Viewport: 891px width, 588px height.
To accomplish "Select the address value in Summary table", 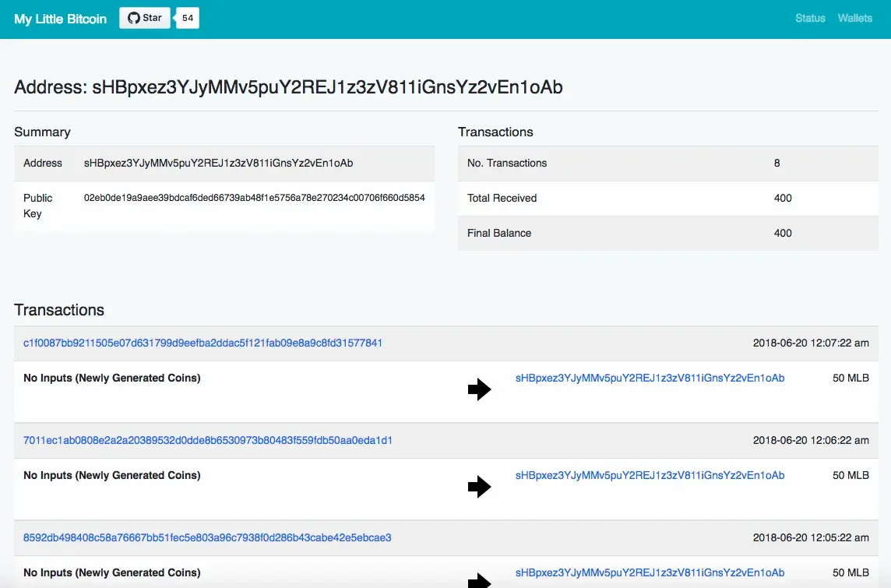I will (x=218, y=163).
